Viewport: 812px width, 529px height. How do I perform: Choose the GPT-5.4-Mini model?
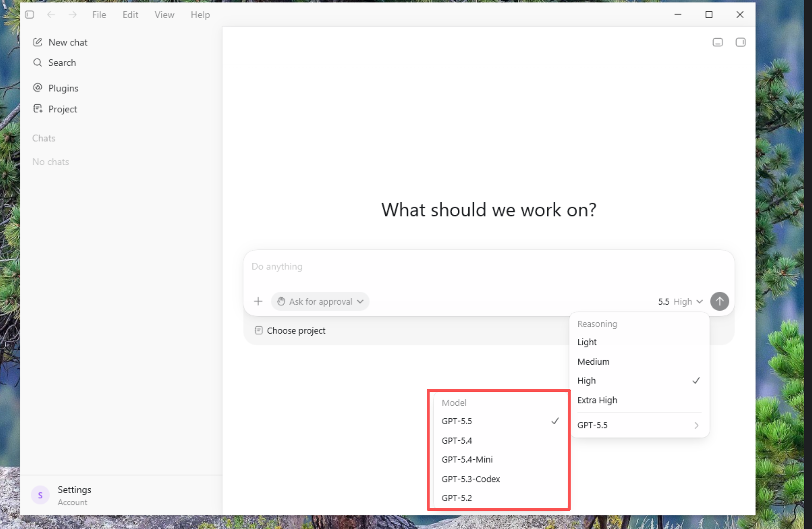pos(500,459)
